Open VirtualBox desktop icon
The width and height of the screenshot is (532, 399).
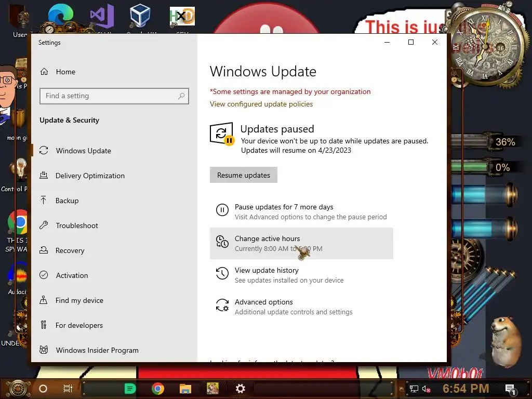point(140,16)
